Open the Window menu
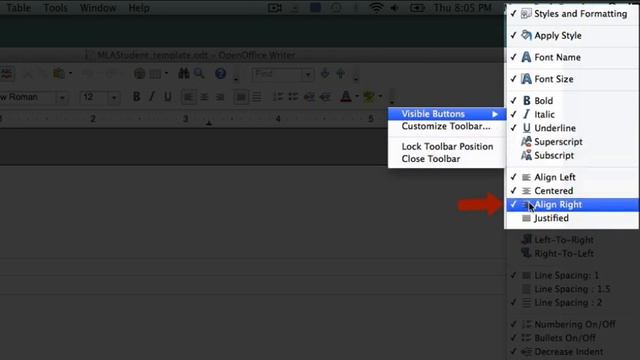 (98, 8)
